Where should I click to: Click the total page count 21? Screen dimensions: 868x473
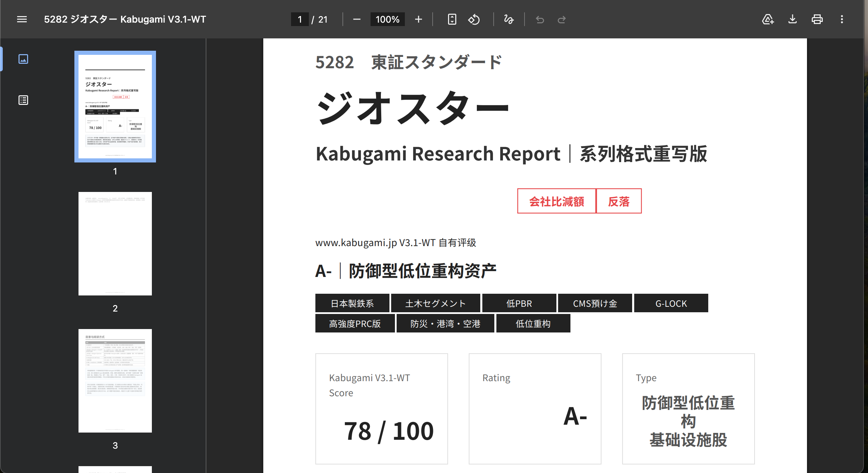[323, 19]
